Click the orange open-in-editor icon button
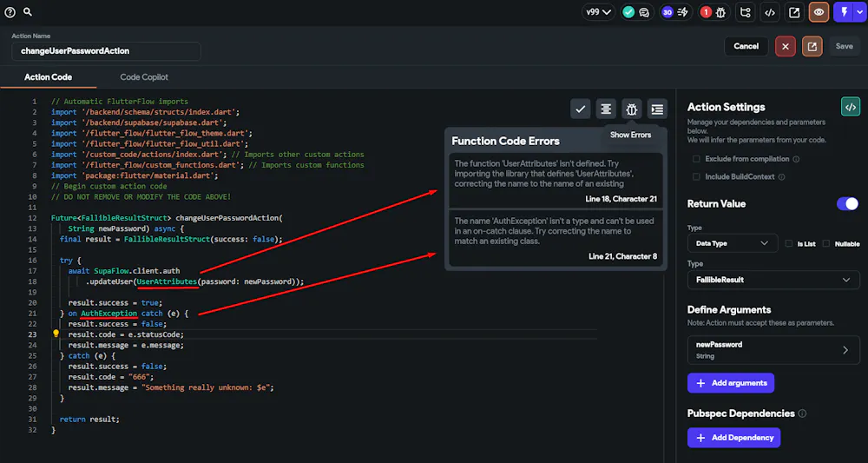Image resolution: width=868 pixels, height=463 pixels. click(x=812, y=47)
